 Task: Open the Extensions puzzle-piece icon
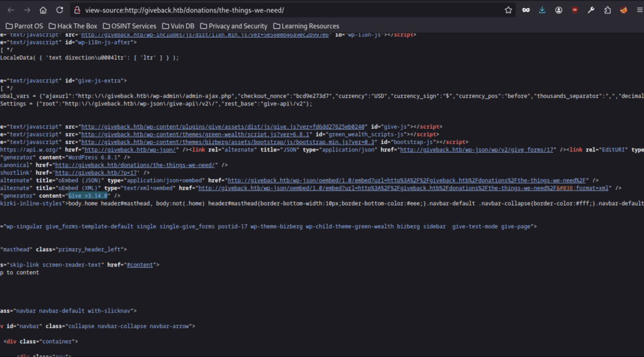pos(608,10)
